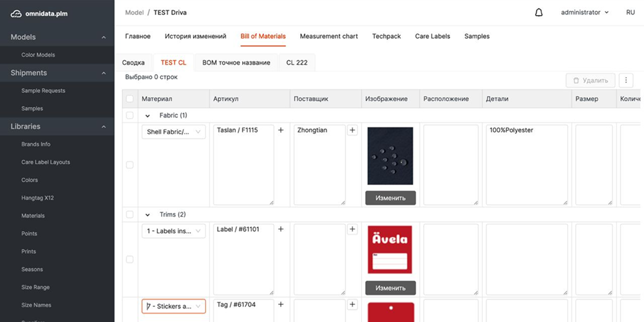
Task: Click plus icon next to Tag / #61704
Action: (x=280, y=304)
